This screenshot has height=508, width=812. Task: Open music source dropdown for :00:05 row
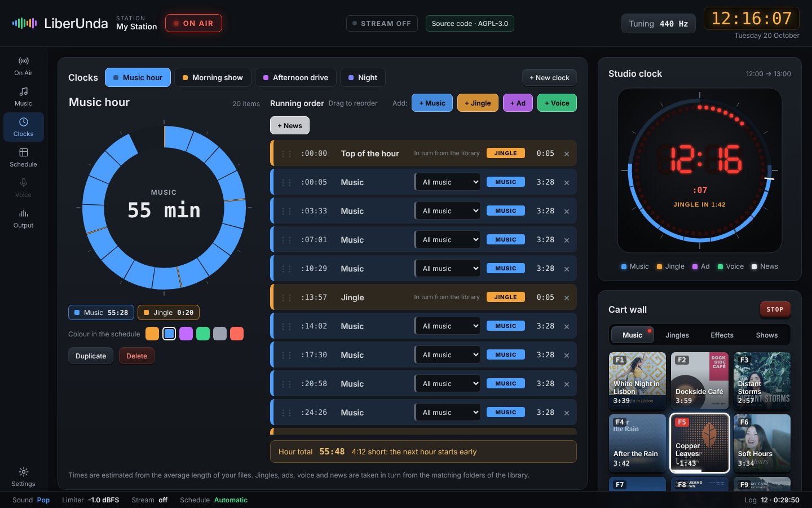pyautogui.click(x=448, y=182)
